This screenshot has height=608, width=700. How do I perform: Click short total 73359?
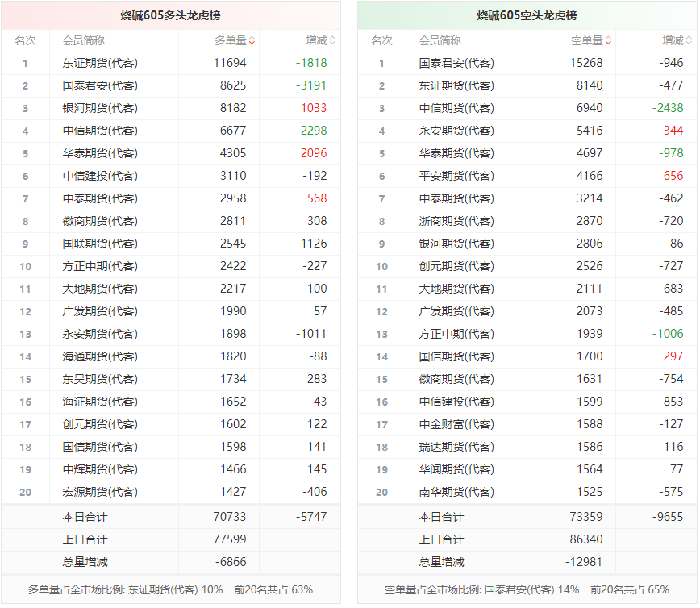pyautogui.click(x=586, y=517)
